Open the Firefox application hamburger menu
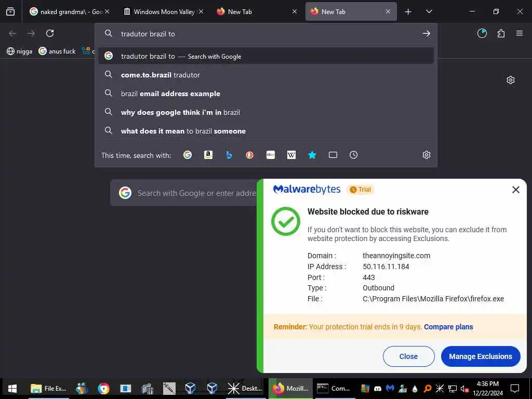This screenshot has width=532, height=399. click(x=520, y=33)
